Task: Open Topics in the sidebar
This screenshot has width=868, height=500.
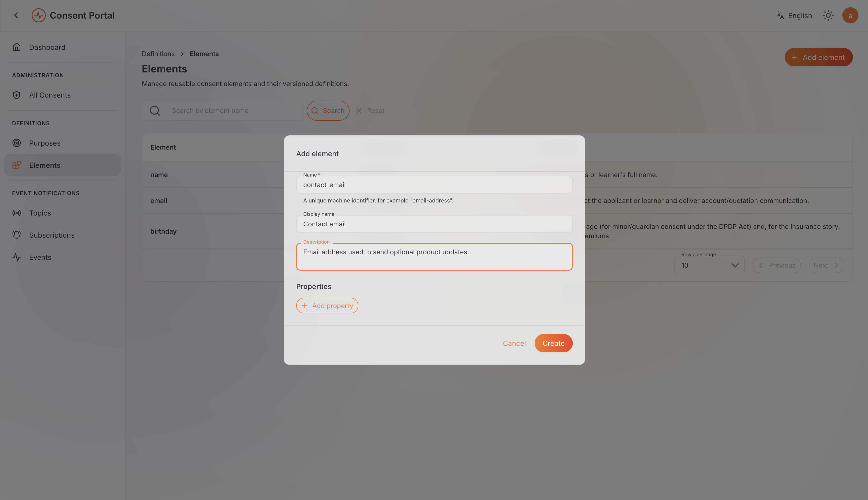Action: coord(62,213)
